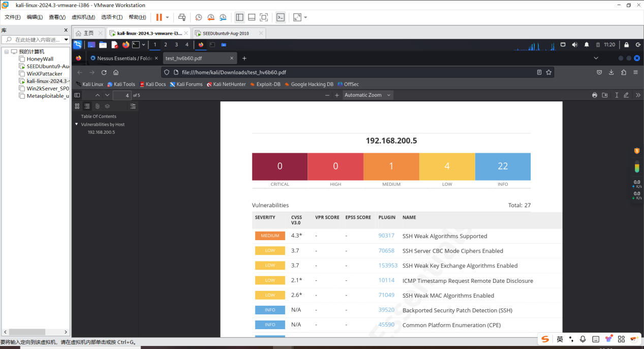Toggle the PDF viewer sidebar
This screenshot has width=644, height=349.
pyautogui.click(x=77, y=95)
